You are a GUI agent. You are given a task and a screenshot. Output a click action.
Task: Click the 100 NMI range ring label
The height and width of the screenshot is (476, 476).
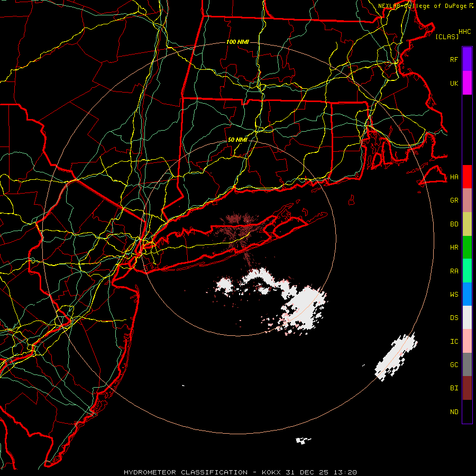pyautogui.click(x=237, y=42)
